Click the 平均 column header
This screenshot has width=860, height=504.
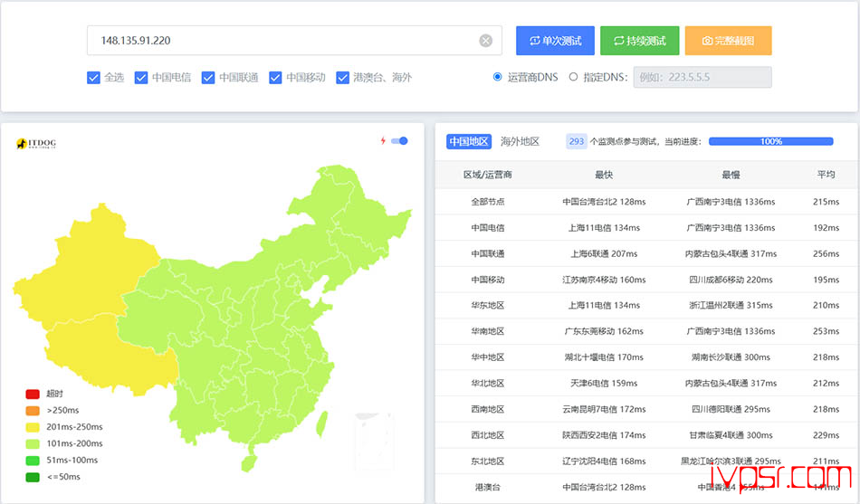[x=826, y=175]
